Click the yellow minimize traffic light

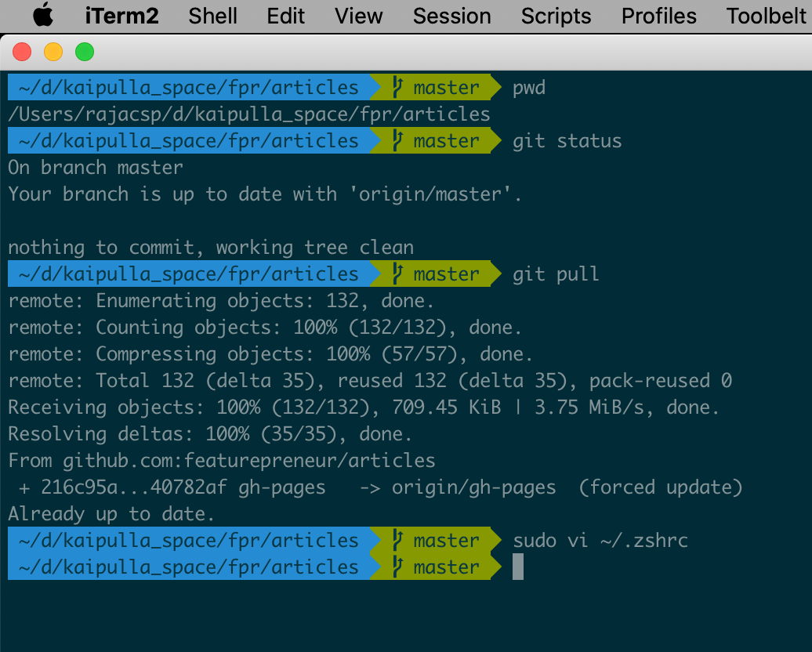[53, 52]
